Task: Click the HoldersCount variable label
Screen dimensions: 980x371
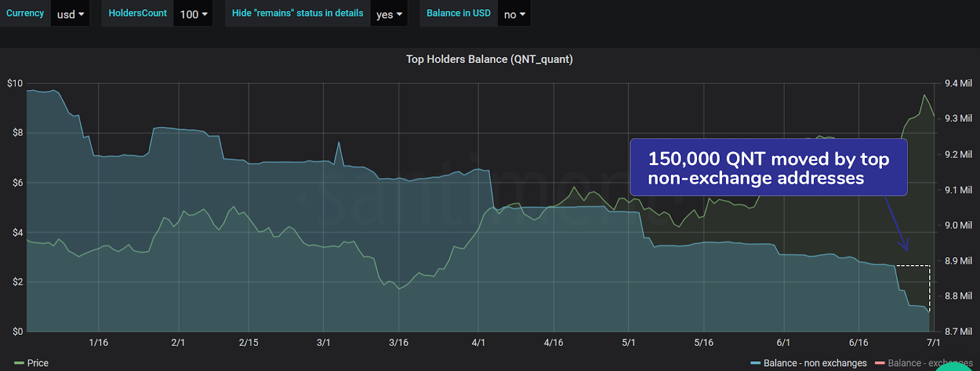Action: tap(138, 13)
